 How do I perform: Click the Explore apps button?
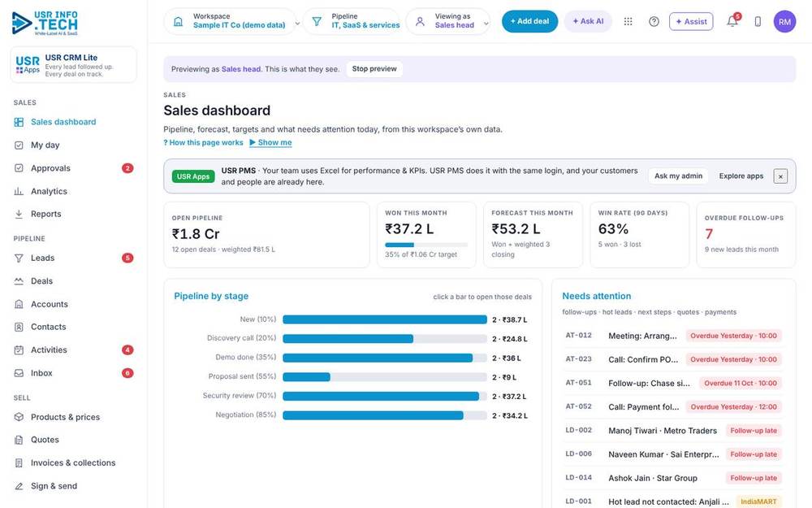(x=741, y=176)
